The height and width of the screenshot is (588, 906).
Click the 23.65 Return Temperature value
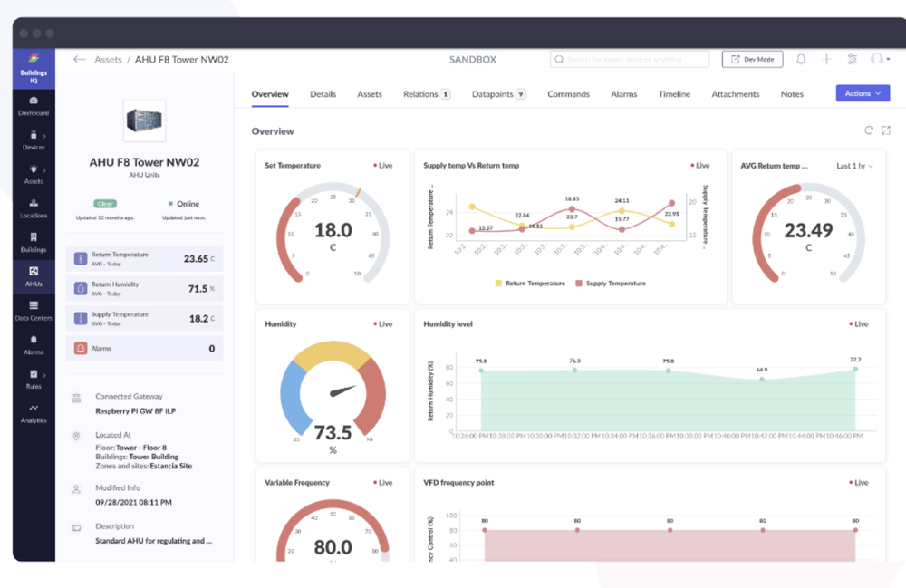pyautogui.click(x=196, y=259)
